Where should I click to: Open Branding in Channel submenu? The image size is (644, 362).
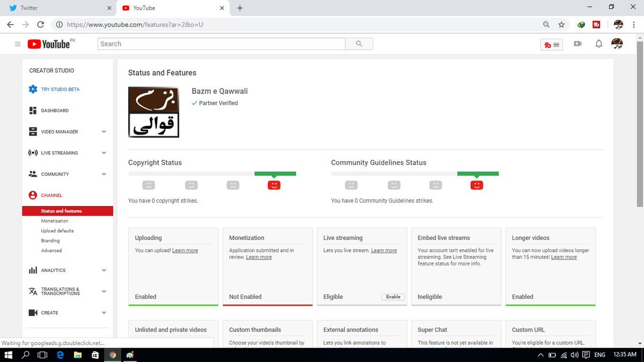point(50,241)
